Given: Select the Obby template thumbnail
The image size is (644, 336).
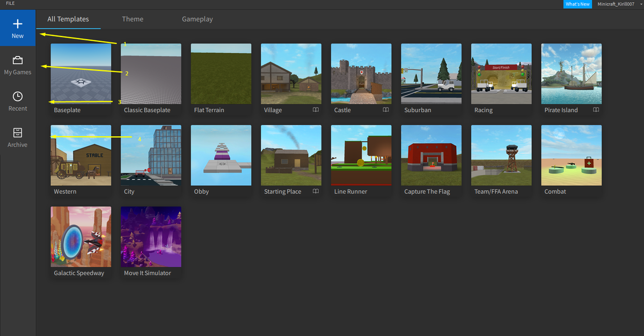Looking at the screenshot, I should point(221,155).
